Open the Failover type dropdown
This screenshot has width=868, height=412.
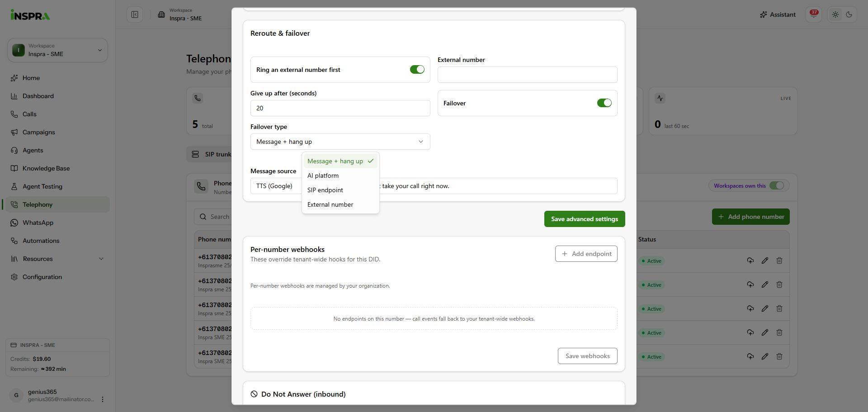pos(340,142)
